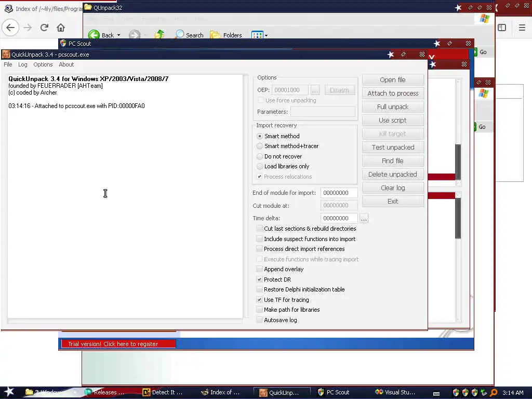Open the File menu in QuickUnpack
Image resolution: width=532 pixels, height=399 pixels.
[x=8, y=64]
